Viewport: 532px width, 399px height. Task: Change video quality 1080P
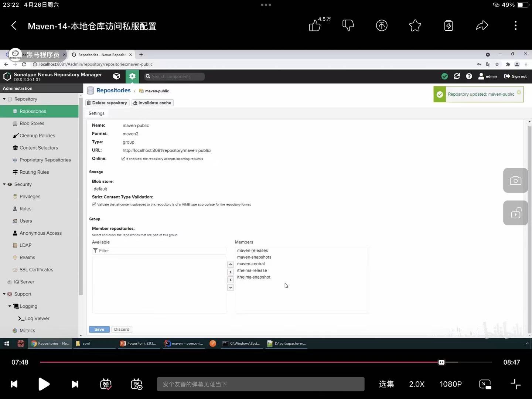(x=451, y=384)
